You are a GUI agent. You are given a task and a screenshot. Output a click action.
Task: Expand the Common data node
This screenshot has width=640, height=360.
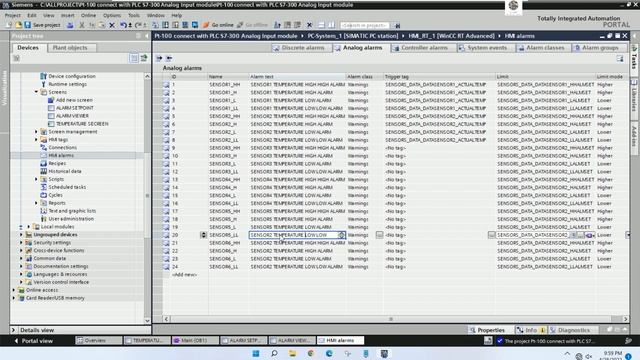pyautogui.click(x=21, y=258)
